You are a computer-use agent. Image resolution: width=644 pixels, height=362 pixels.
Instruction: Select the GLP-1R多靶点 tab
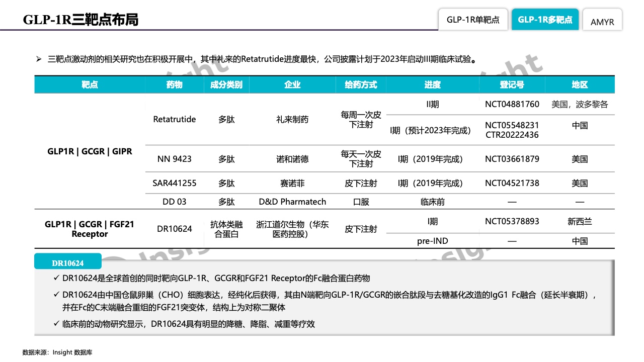545,20
